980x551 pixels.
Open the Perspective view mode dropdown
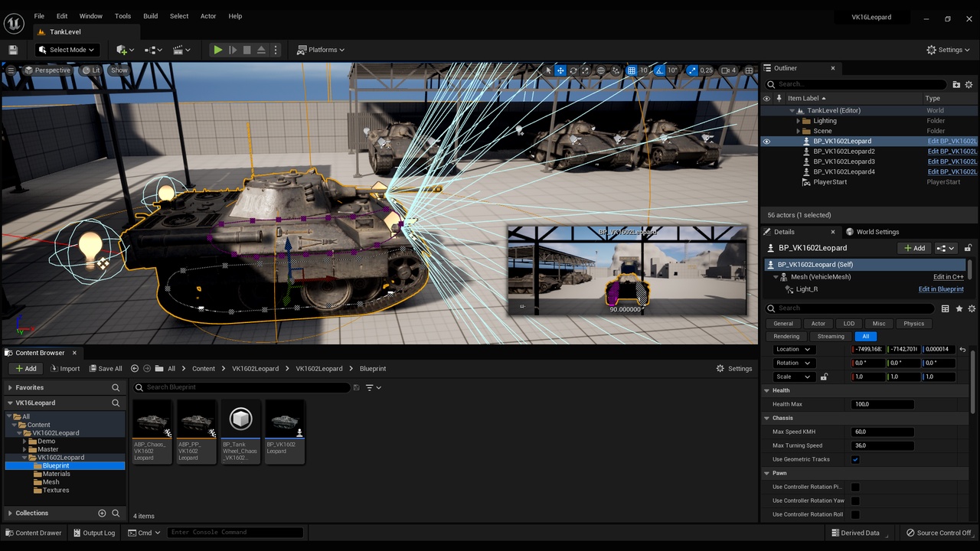pos(47,70)
